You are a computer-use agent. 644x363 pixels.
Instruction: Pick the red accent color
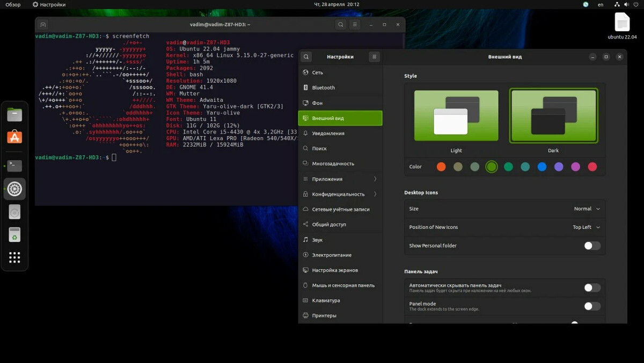592,167
